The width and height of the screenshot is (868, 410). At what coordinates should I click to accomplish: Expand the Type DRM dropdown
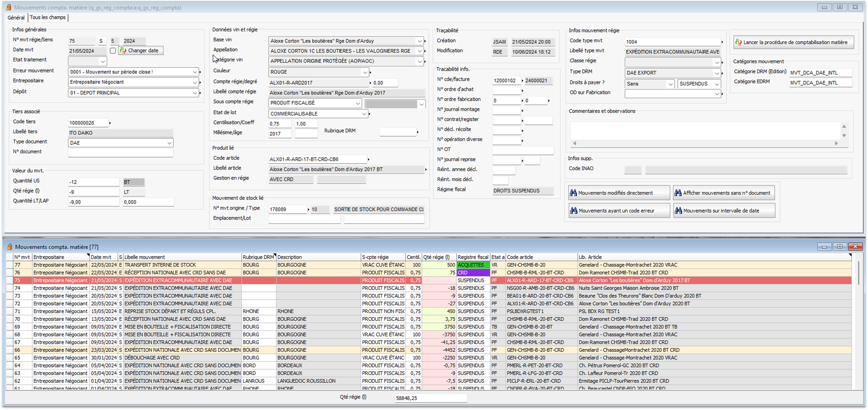pyautogui.click(x=717, y=73)
